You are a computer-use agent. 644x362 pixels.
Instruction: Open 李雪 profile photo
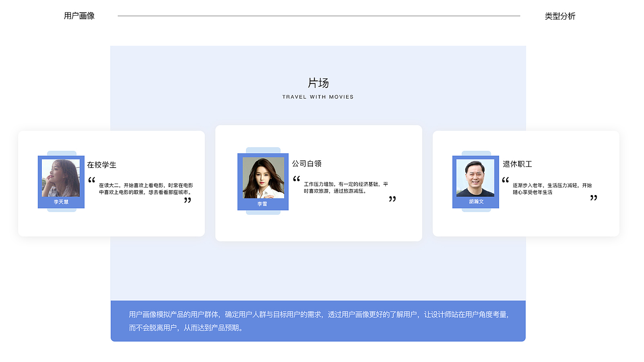(x=263, y=178)
